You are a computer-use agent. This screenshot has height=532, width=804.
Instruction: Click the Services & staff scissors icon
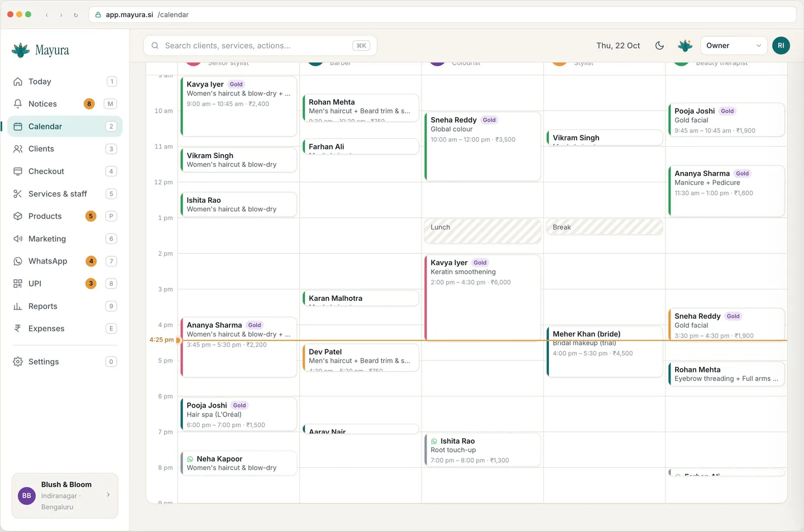click(x=18, y=194)
